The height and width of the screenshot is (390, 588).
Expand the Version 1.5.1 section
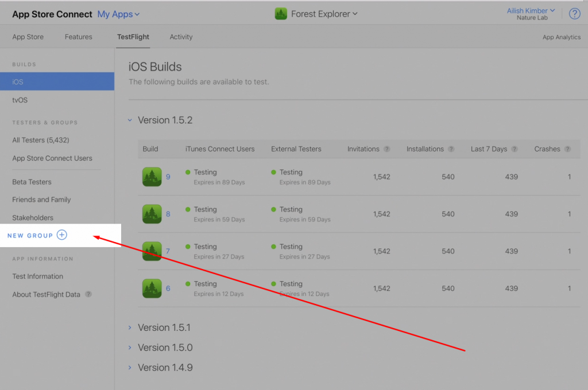pos(130,327)
